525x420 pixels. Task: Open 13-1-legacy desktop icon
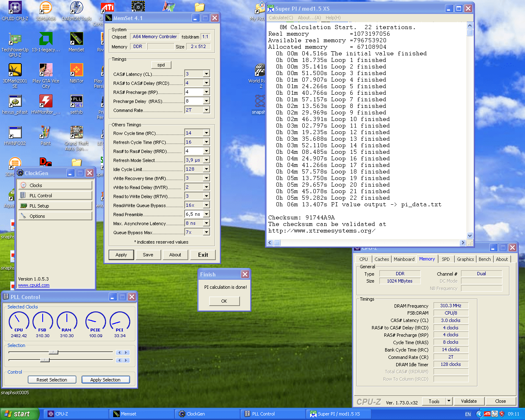[46, 42]
